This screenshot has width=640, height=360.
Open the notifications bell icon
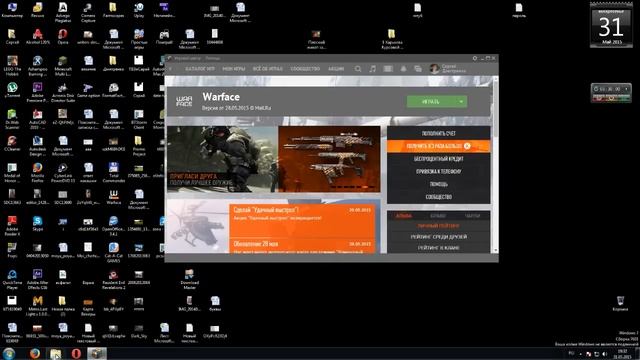[x=403, y=69]
